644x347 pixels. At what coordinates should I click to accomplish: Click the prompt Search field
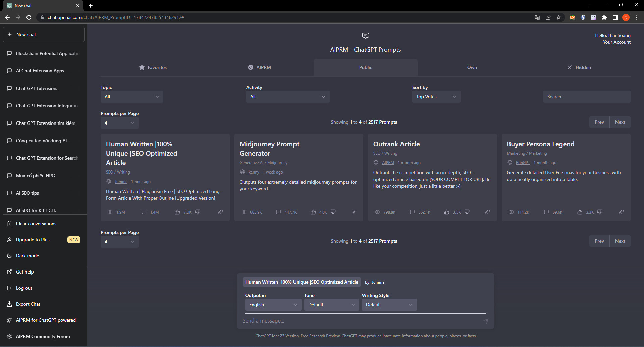click(586, 97)
